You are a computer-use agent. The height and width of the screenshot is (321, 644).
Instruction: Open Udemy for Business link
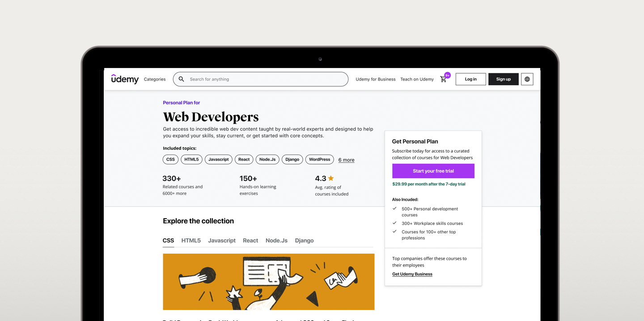[x=376, y=79]
